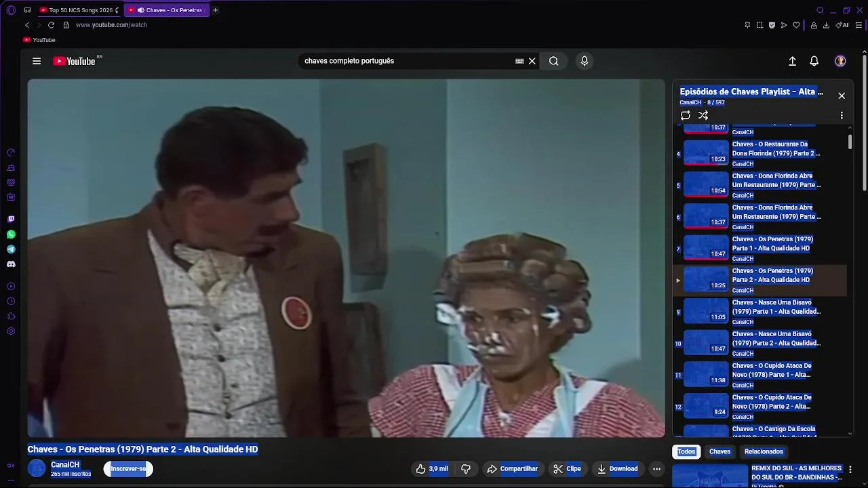This screenshot has height=488, width=868.
Task: Open the player send arrow icon
Action: pyautogui.click(x=784, y=25)
